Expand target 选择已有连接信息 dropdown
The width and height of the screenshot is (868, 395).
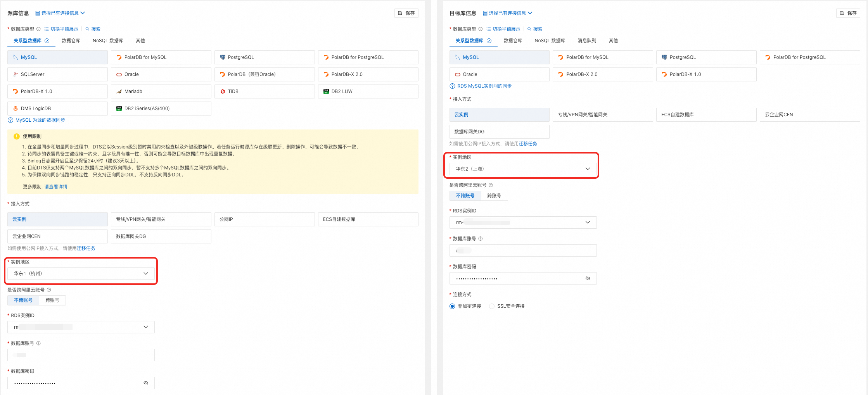(x=507, y=13)
